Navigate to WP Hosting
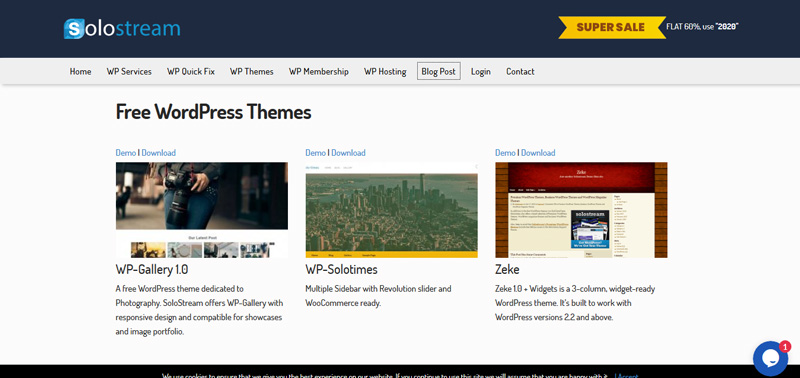 (385, 71)
